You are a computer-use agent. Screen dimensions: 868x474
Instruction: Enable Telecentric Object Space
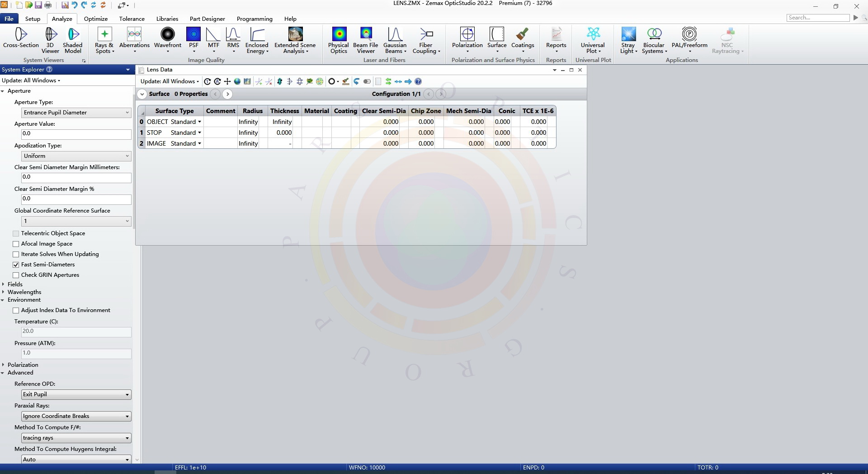coord(16,233)
